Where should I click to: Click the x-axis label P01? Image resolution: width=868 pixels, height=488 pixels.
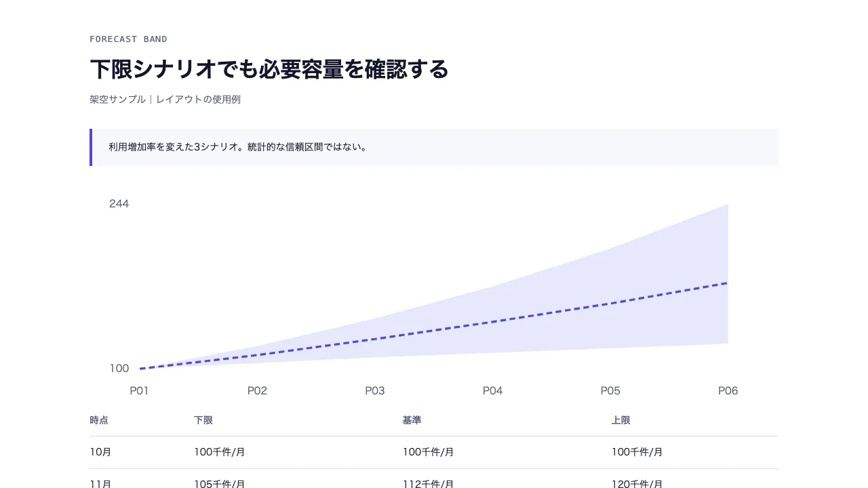tap(140, 391)
